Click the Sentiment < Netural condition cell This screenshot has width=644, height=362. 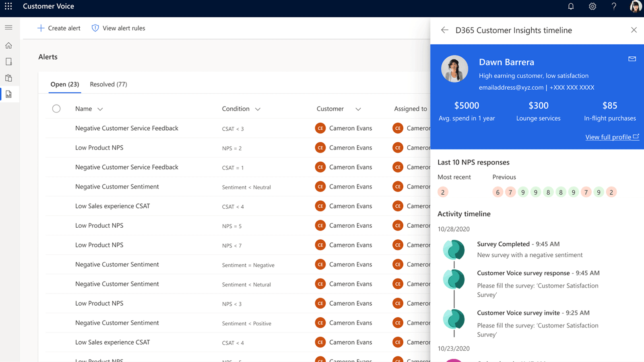coord(246,285)
